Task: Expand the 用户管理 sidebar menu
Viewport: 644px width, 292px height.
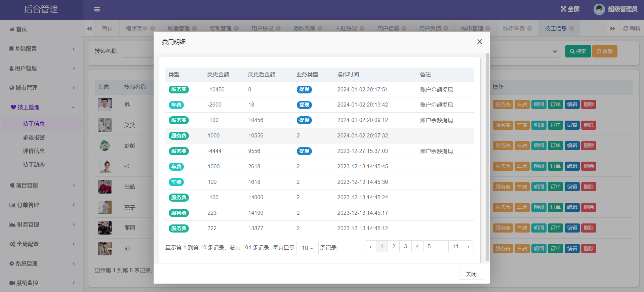Action: click(41, 68)
